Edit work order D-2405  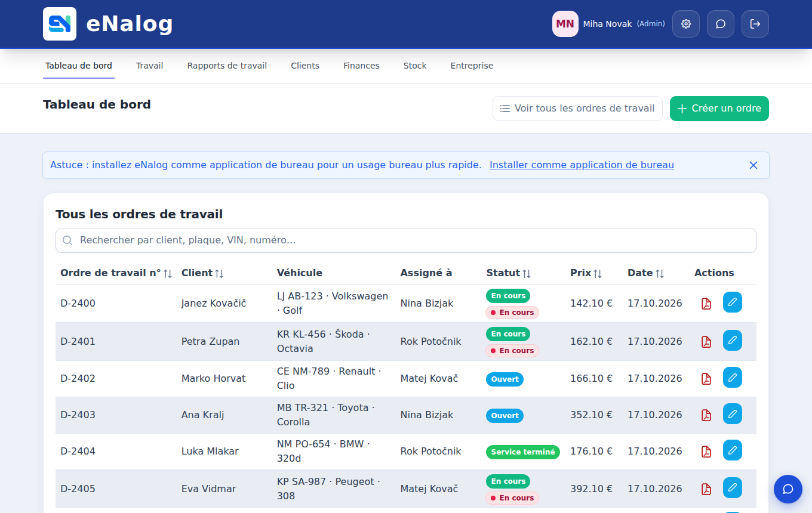pos(733,488)
